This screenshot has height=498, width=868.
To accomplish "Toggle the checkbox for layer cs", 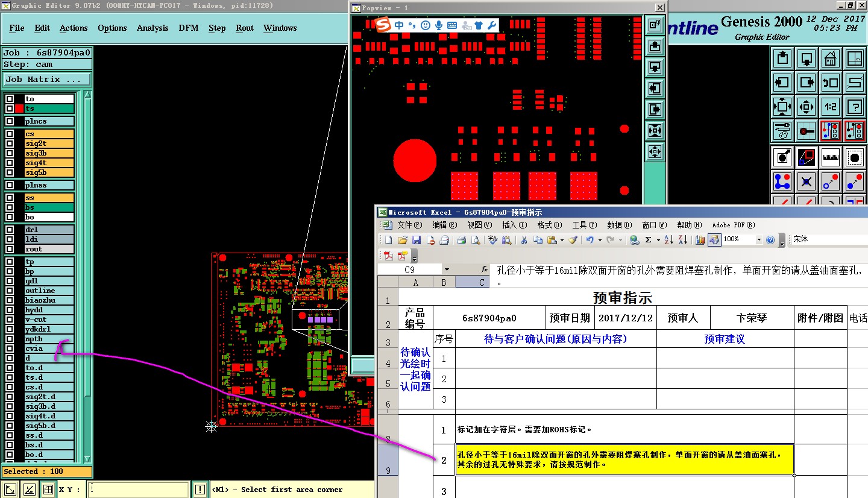I will (x=10, y=134).
